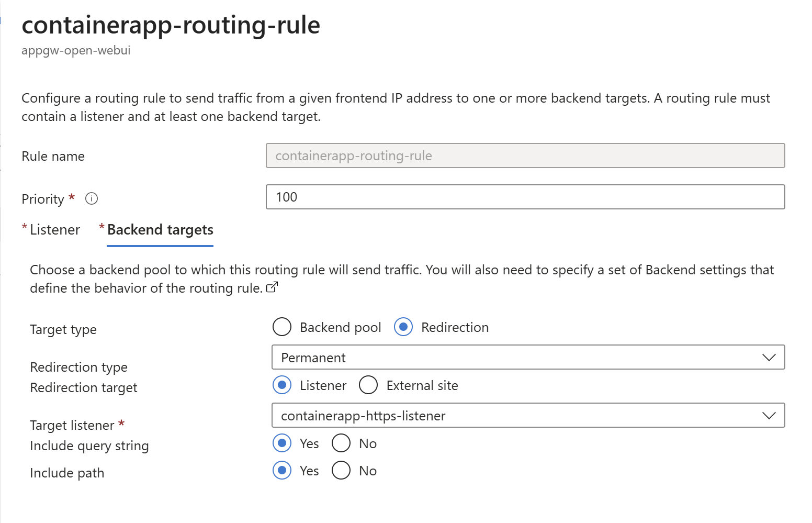
Task: Switch to the Backend targets tab
Action: (160, 230)
